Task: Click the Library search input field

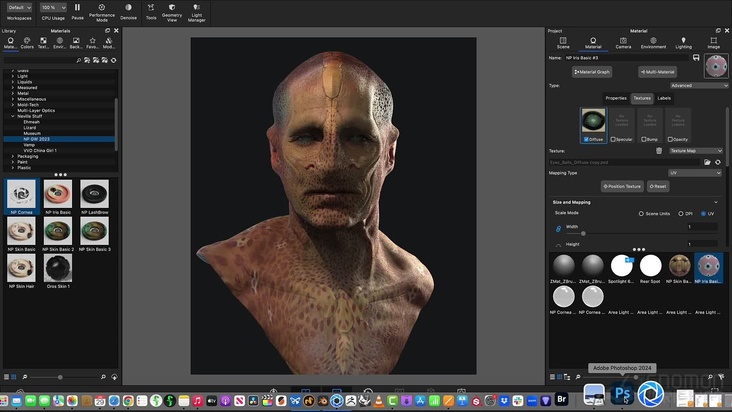Action: (x=39, y=60)
